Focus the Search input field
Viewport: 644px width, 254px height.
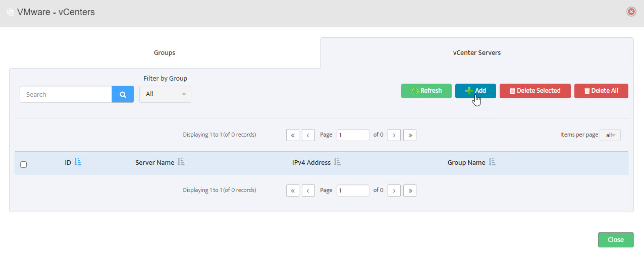coord(66,94)
